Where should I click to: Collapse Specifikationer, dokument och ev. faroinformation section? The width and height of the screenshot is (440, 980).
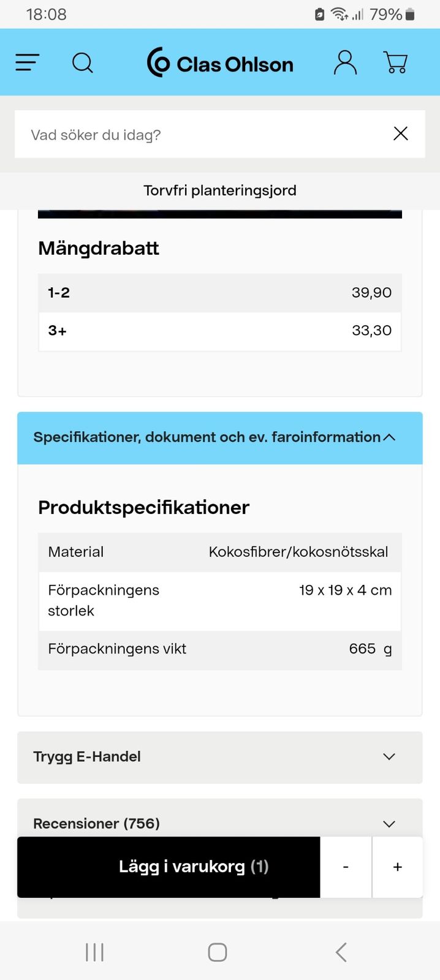(219, 437)
